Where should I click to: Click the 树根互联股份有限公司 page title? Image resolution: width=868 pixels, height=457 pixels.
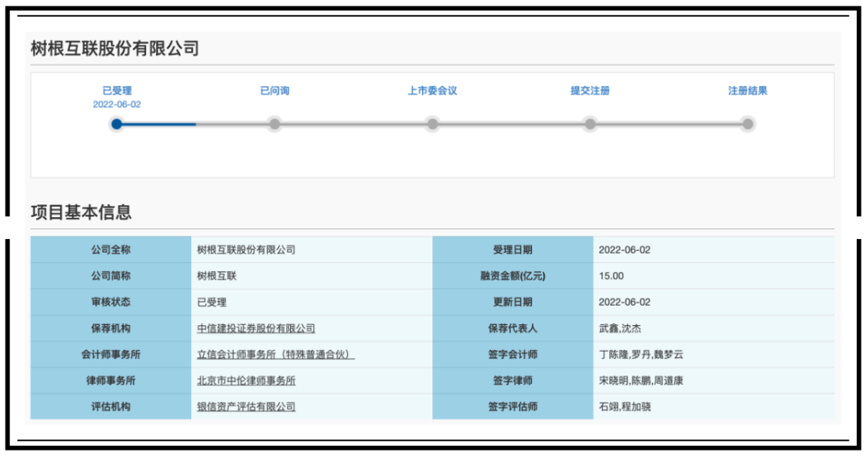(115, 49)
